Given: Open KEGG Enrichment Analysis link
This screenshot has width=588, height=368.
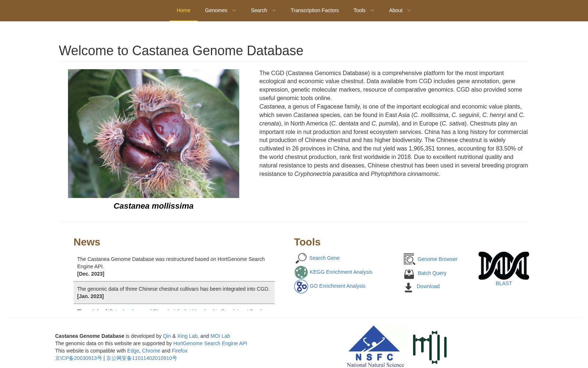Looking at the screenshot, I should point(341,272).
